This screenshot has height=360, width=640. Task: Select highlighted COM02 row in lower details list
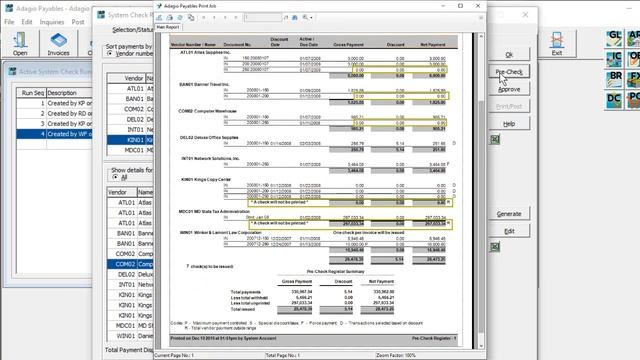[130, 264]
